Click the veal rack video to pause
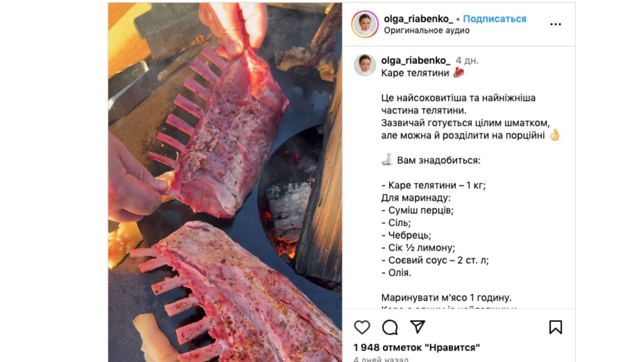 (x=225, y=182)
